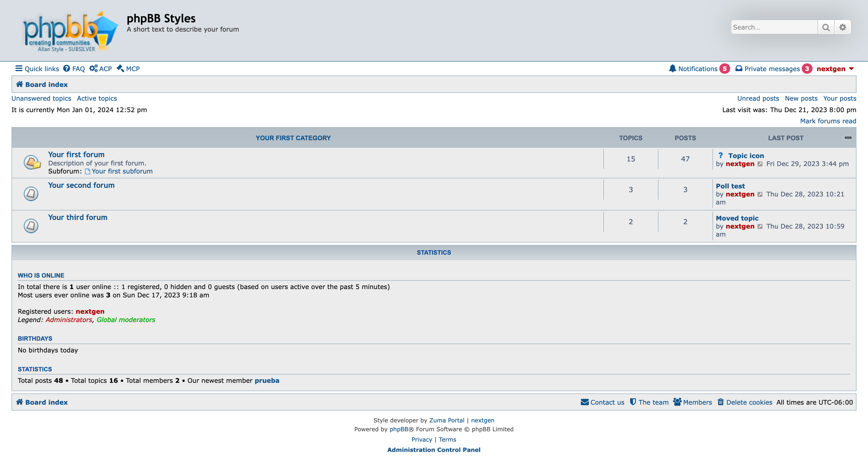The image size is (868, 472).
Task: Open Unanswered topics view
Action: point(41,98)
